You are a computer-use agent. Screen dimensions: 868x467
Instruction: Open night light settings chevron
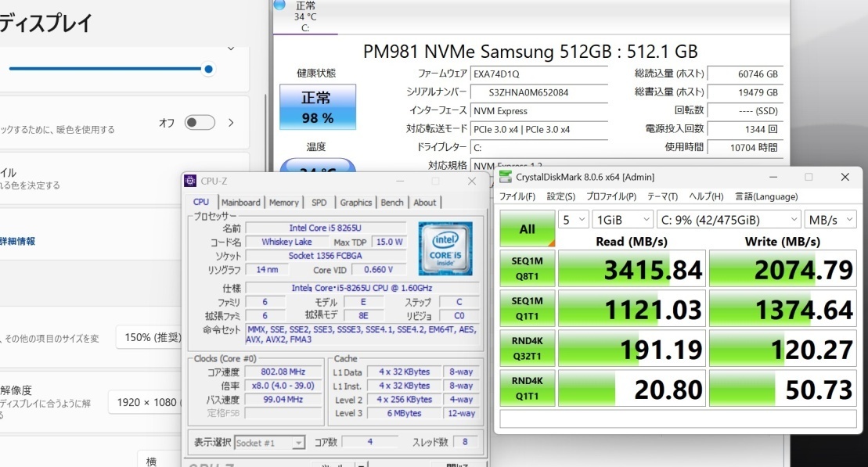tap(231, 122)
